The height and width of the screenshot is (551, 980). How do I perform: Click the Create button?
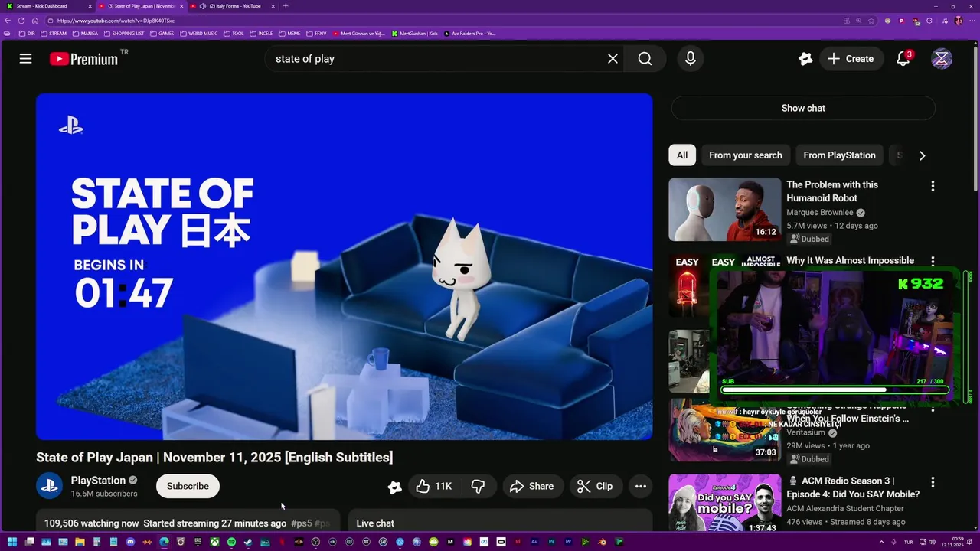(851, 59)
